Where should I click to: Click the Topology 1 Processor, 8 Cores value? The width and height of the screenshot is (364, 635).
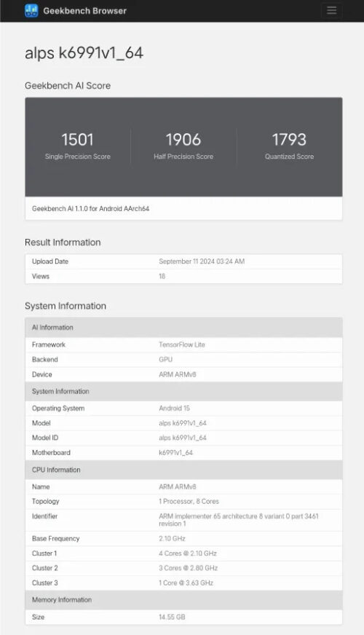(x=189, y=501)
